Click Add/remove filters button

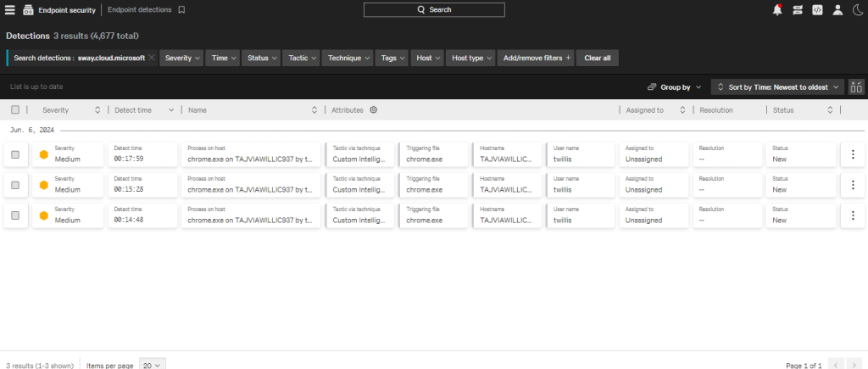[x=536, y=58]
